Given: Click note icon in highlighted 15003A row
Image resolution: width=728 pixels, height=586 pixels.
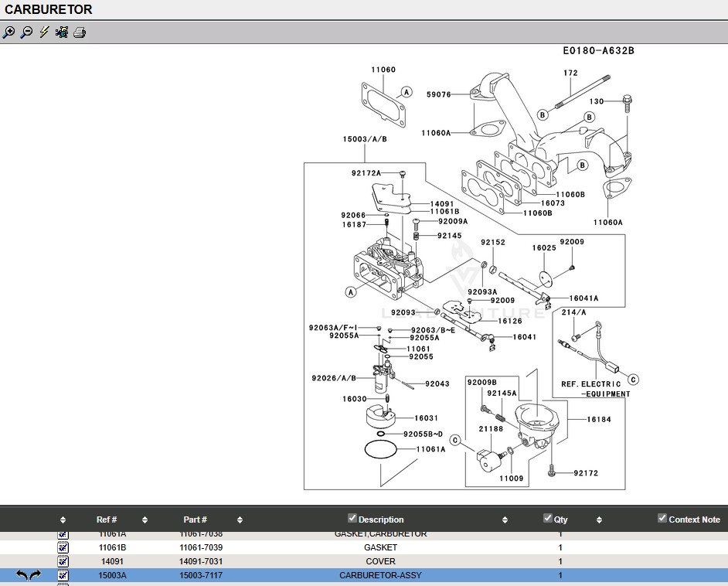Looking at the screenshot, I should (63, 575).
